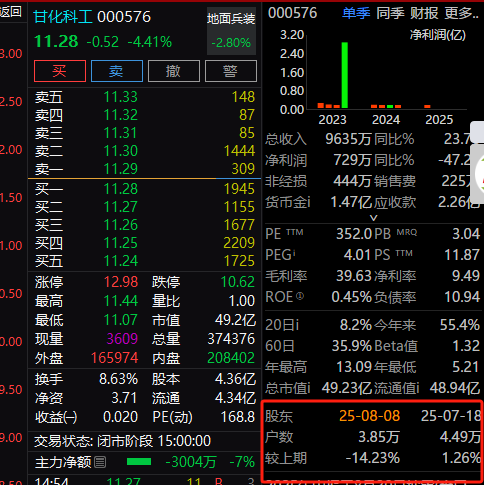Image resolution: width=484 pixels, height=485 pixels.
Task: Select the 卖一 11.29 ask price row
Action: click(x=145, y=169)
